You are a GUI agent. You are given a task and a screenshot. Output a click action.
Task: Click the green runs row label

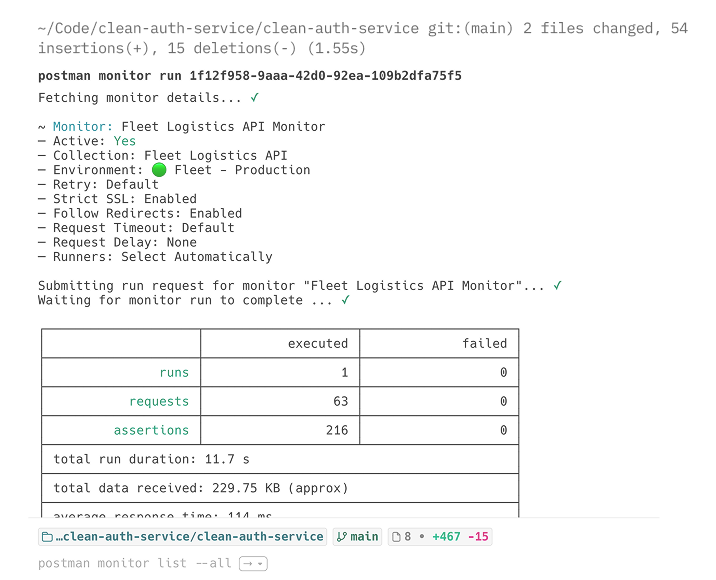click(x=174, y=372)
